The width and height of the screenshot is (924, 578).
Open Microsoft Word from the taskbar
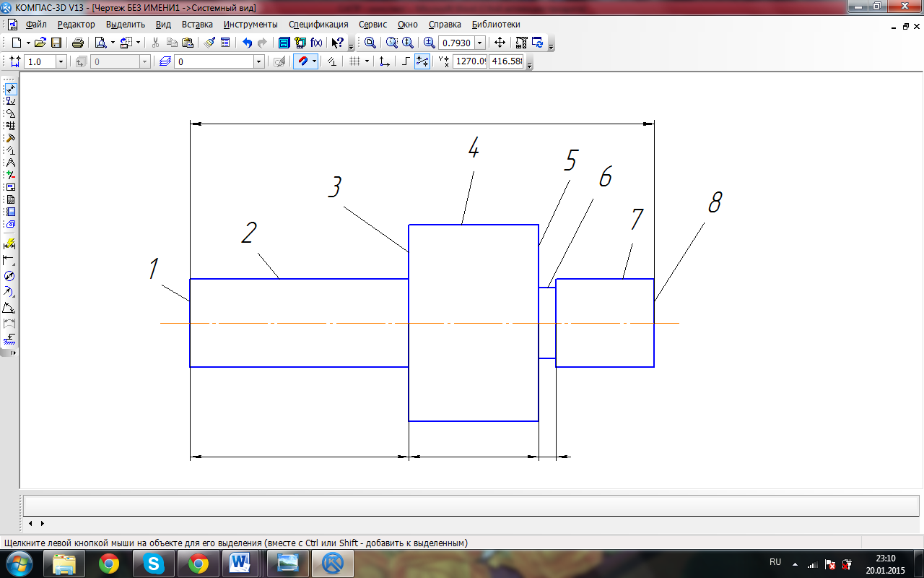click(x=240, y=563)
